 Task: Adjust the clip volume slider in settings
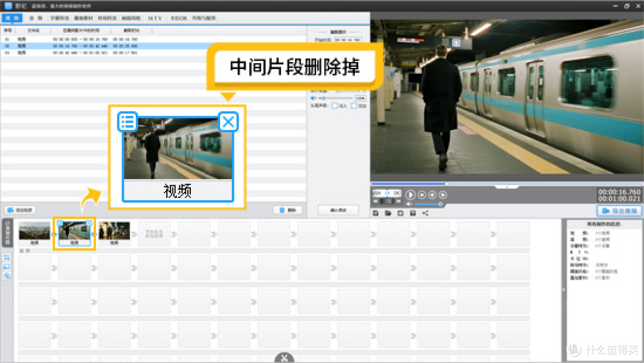(x=336, y=98)
